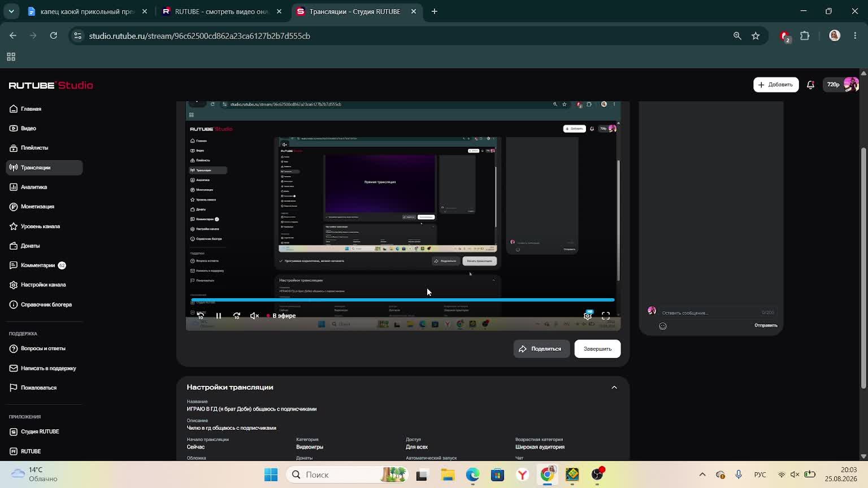Go back in browser history
Screen dimensions: 868x488
point(13,36)
